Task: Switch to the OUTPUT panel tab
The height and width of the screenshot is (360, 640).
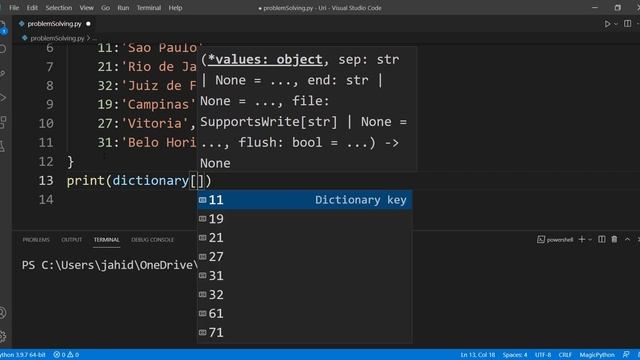Action: [71, 240]
